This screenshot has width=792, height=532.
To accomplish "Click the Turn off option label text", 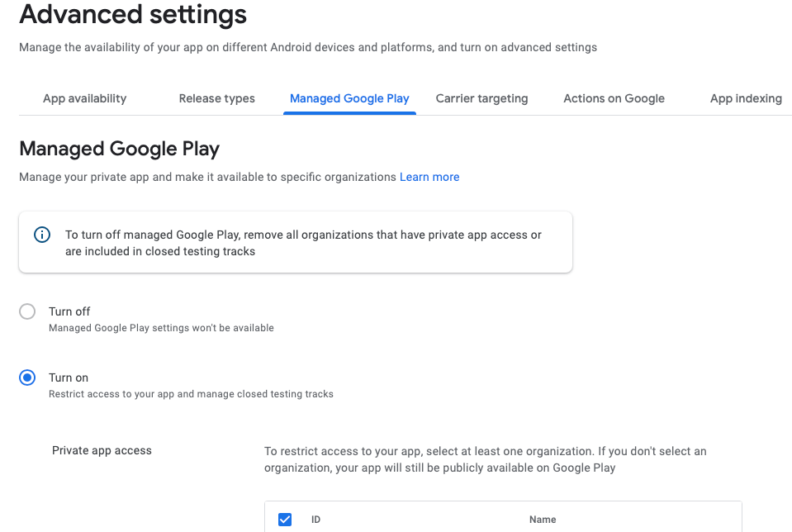I will (x=69, y=311).
